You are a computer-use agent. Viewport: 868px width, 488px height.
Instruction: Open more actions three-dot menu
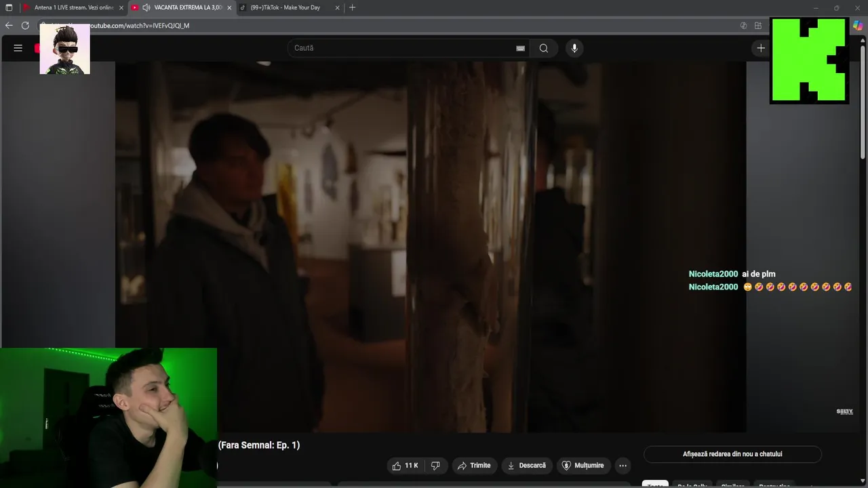click(623, 466)
